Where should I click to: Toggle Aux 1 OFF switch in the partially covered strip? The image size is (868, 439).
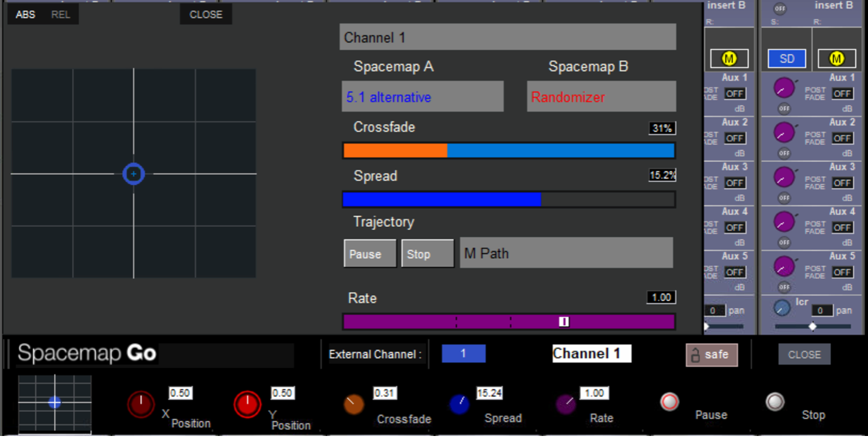point(735,93)
